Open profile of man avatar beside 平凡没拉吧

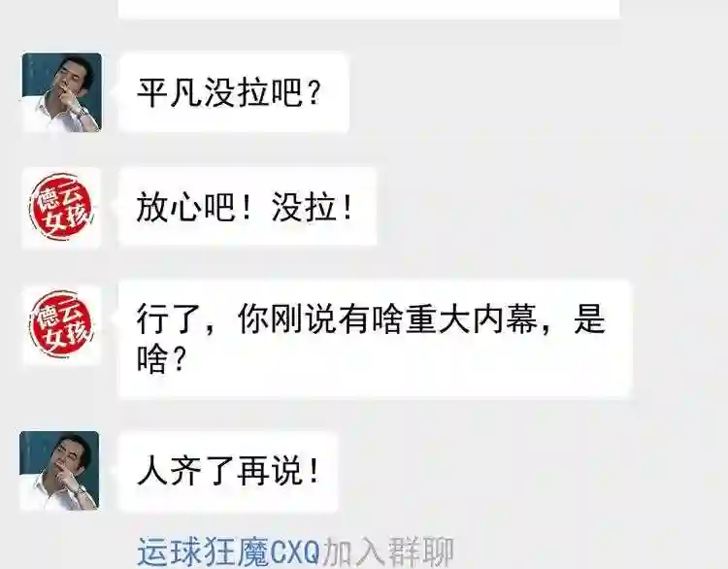click(62, 92)
